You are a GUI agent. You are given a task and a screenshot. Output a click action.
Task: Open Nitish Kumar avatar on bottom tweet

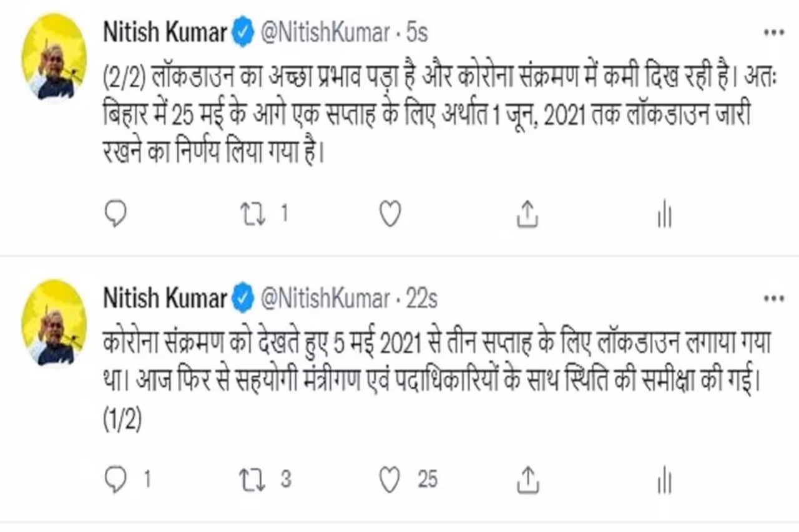click(54, 322)
